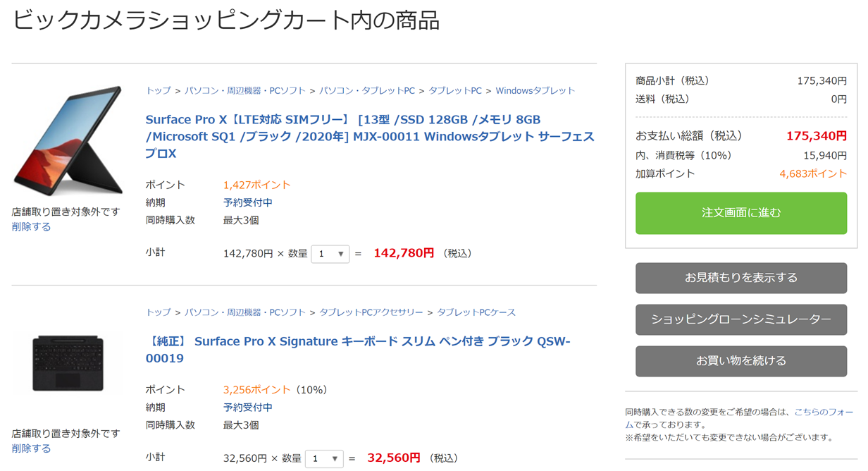Click the green 注文画面に進む button
The image size is (868, 471).
[741, 213]
